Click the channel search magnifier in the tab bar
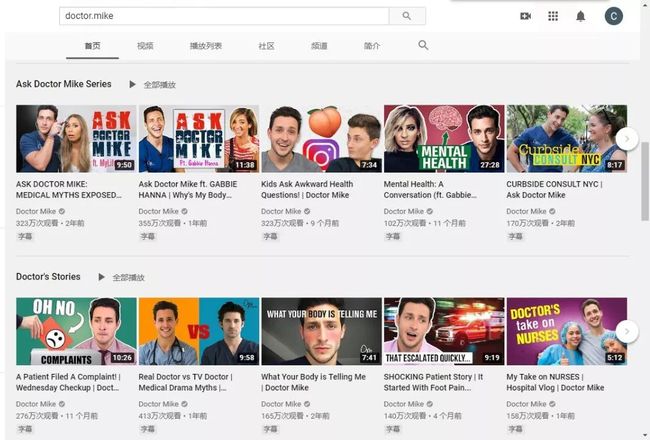 coord(423,45)
